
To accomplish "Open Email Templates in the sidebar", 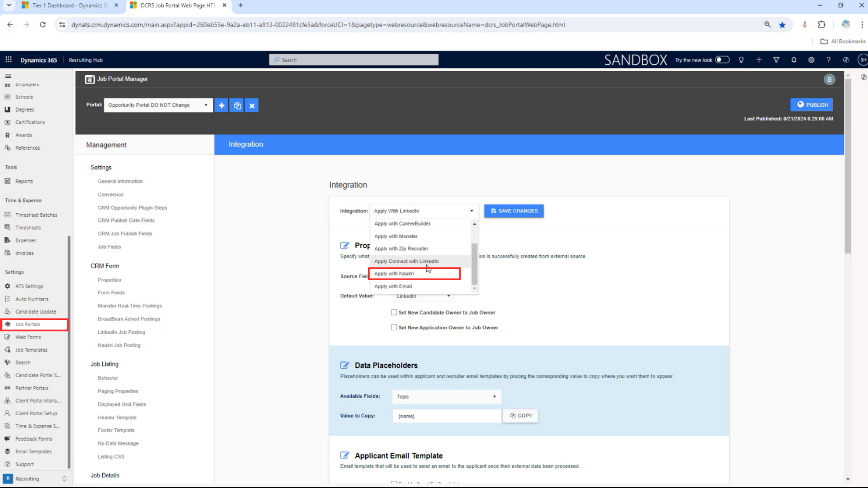I will (x=34, y=451).
